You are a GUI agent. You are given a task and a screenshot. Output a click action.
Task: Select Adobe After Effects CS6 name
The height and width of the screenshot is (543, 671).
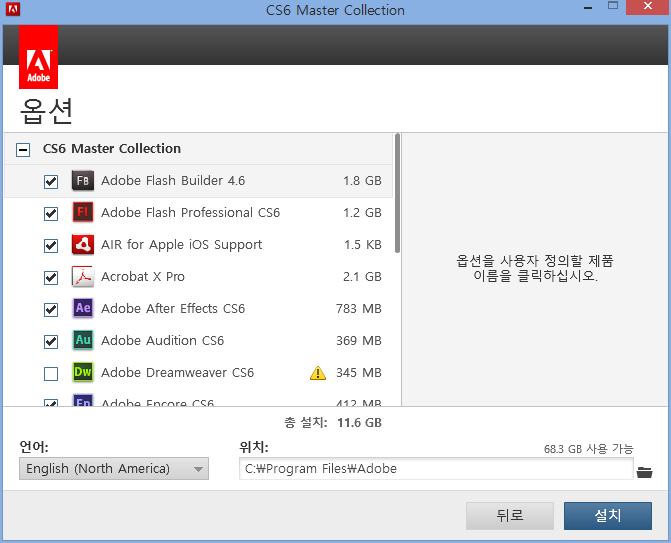(x=173, y=309)
